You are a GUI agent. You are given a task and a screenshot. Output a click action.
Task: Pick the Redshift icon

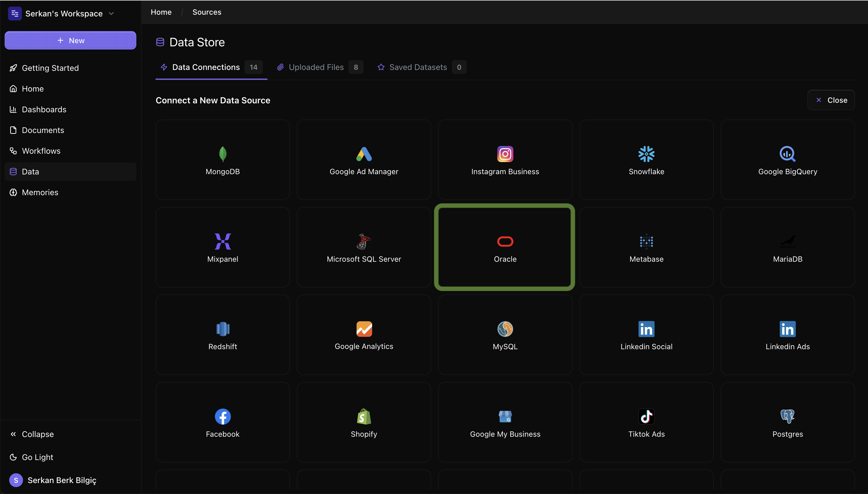pyautogui.click(x=223, y=329)
